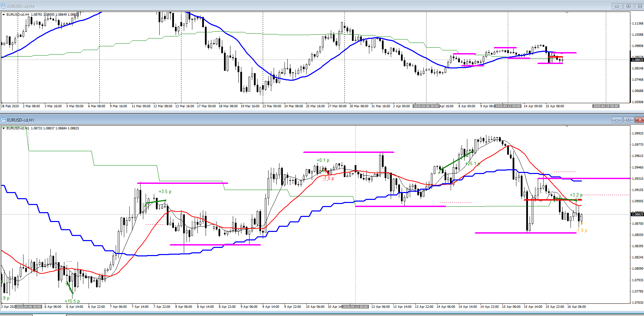
Task: Open the dropdown arrow beside EURUSD-cd,H1 chart label
Action: pos(3,128)
